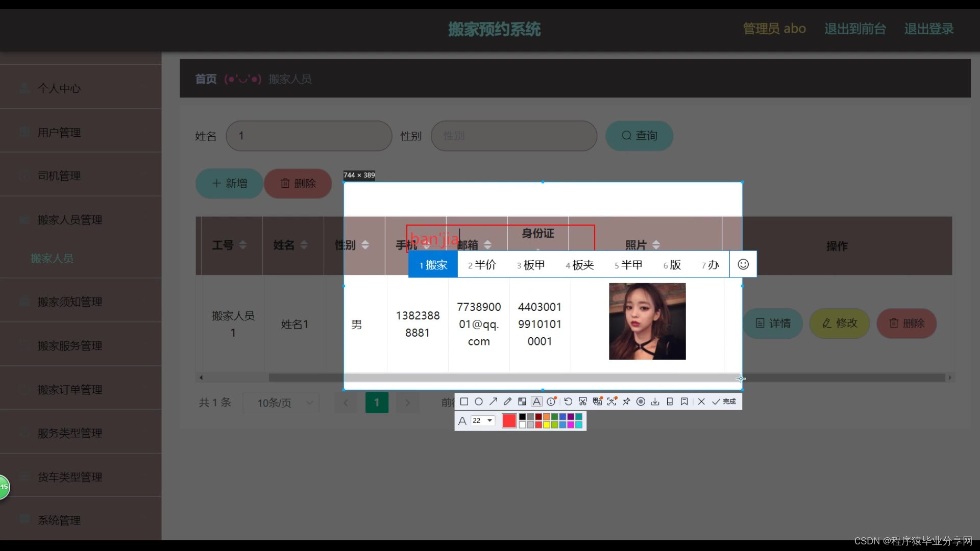
Task: Choose IME candidate 半价
Action: [x=482, y=265]
